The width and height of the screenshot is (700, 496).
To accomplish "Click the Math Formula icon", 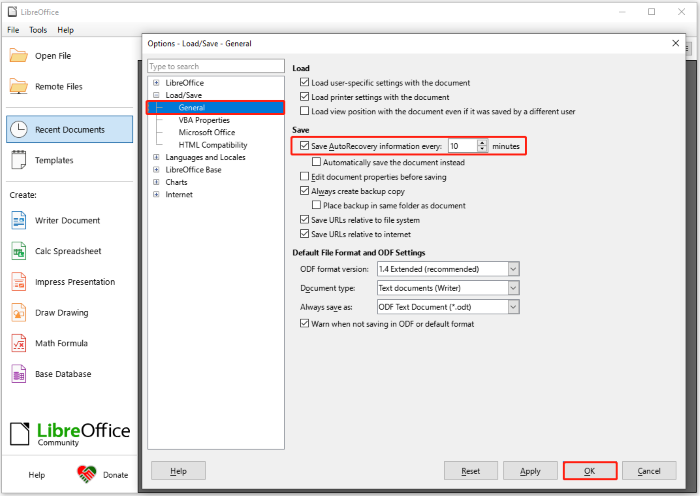I will (x=19, y=343).
